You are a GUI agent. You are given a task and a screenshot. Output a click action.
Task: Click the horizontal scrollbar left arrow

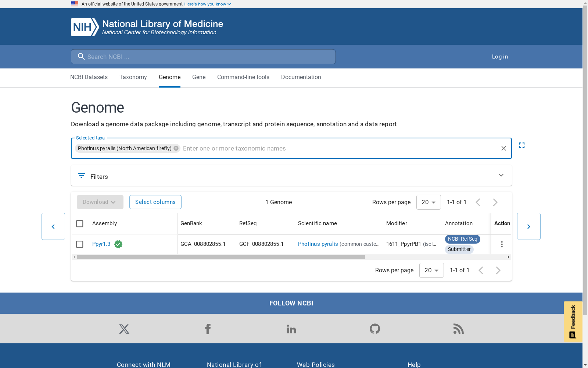[x=74, y=257]
